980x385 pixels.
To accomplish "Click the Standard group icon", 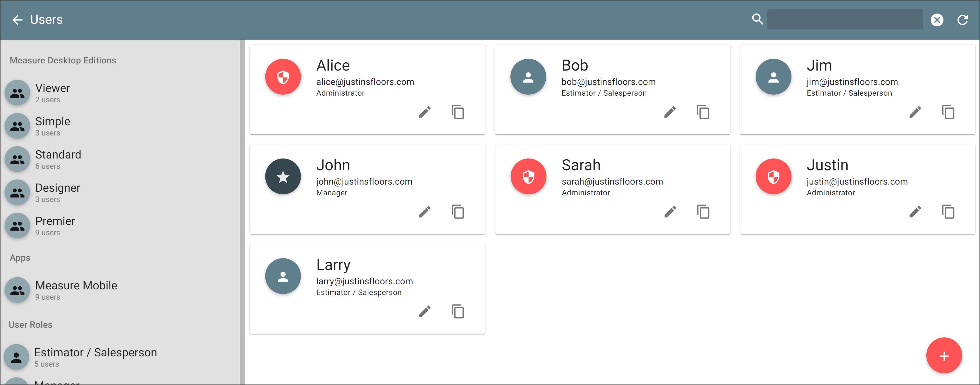I will [x=17, y=159].
